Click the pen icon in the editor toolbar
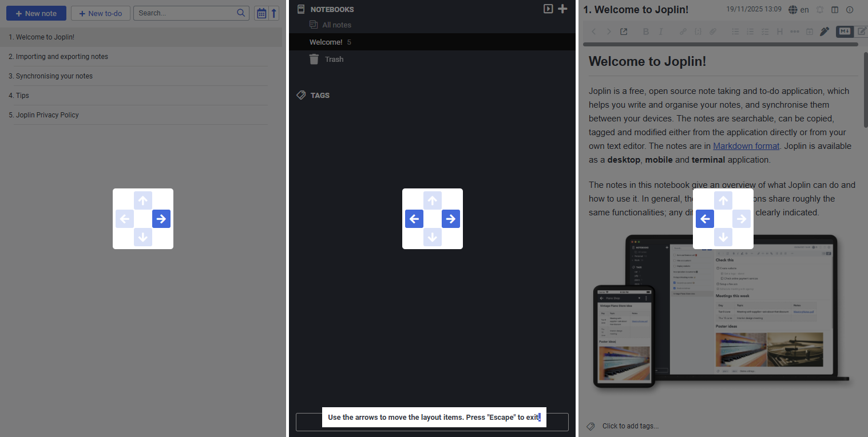 pos(824,32)
